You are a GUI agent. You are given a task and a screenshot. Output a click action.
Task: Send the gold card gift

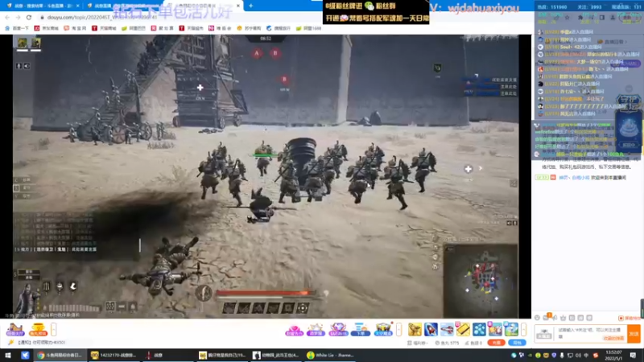463,329
